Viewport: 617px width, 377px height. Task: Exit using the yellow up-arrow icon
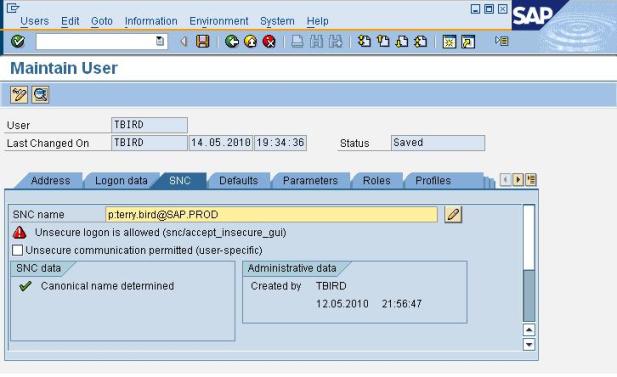(x=250, y=41)
